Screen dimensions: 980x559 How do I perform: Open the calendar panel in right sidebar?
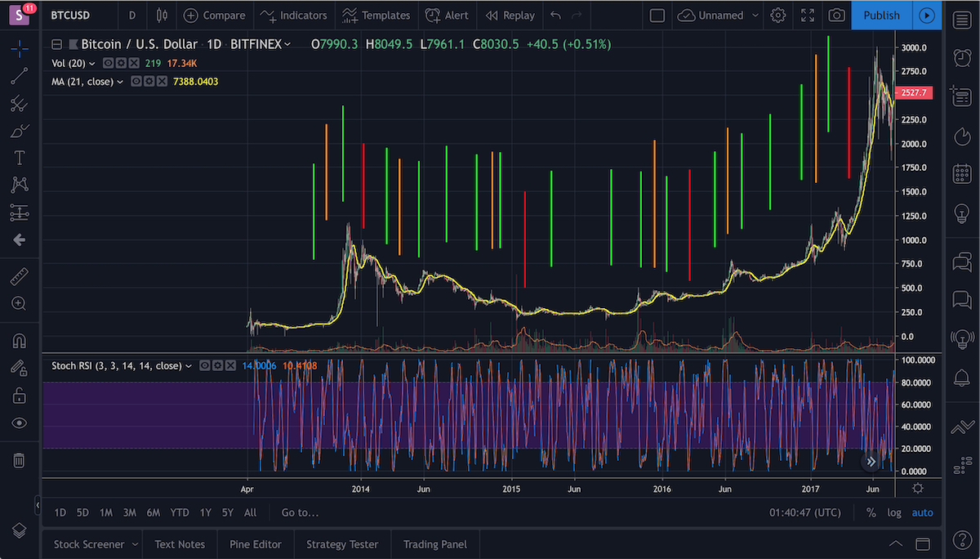click(962, 174)
